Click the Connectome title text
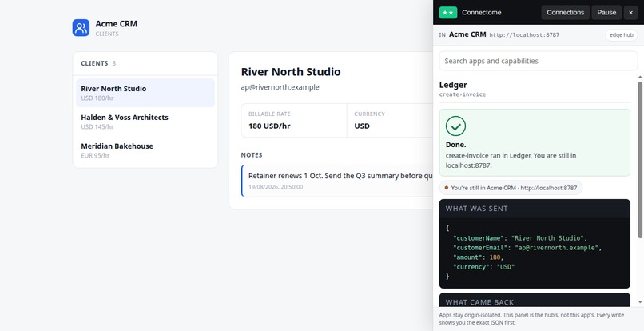The width and height of the screenshot is (644, 331). tap(481, 12)
